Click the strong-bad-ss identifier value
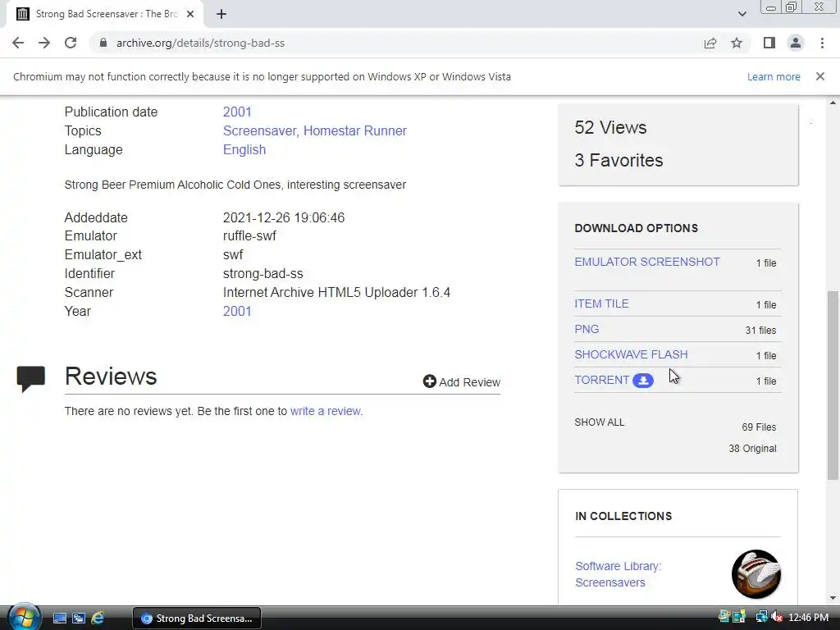The height and width of the screenshot is (630, 840). pos(263,274)
